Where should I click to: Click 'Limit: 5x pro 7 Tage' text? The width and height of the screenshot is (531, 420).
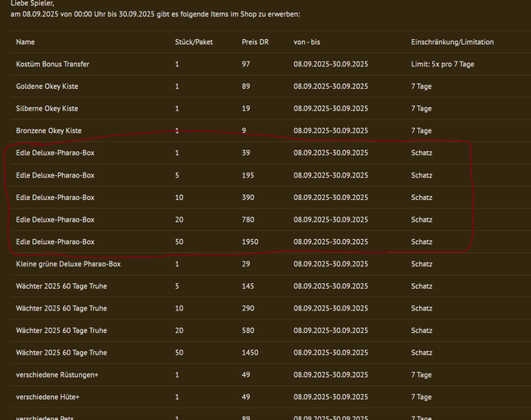click(x=442, y=64)
